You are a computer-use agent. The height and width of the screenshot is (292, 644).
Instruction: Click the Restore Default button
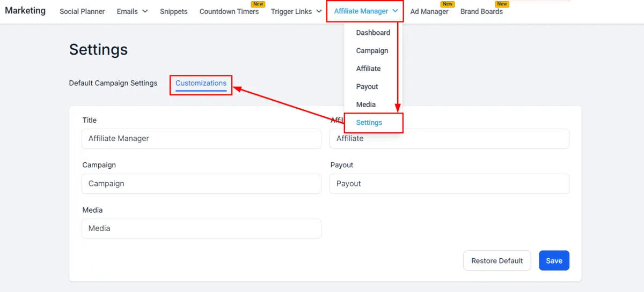click(497, 260)
